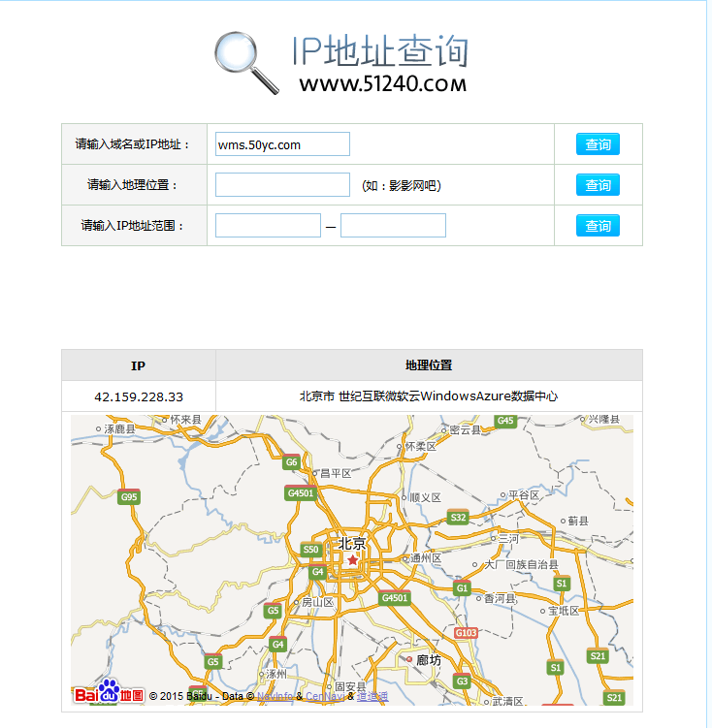Click the S50 road badge
This screenshot has height=728, width=712.
[x=310, y=550]
